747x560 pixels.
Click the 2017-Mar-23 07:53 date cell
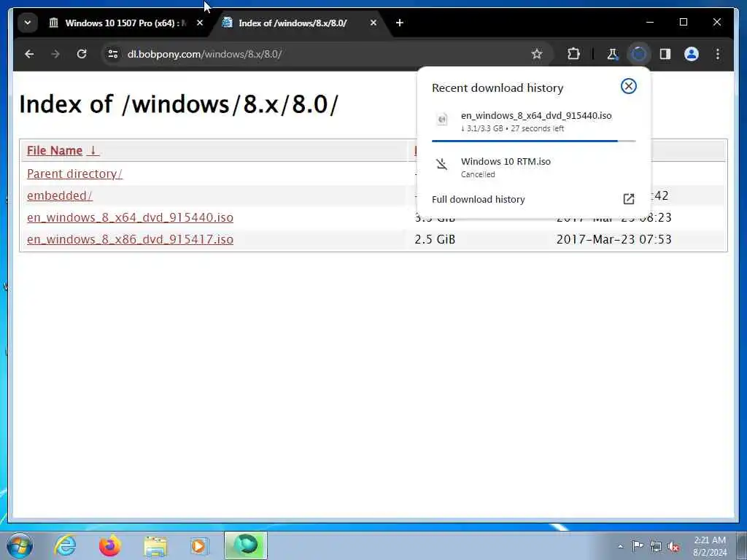click(x=614, y=239)
